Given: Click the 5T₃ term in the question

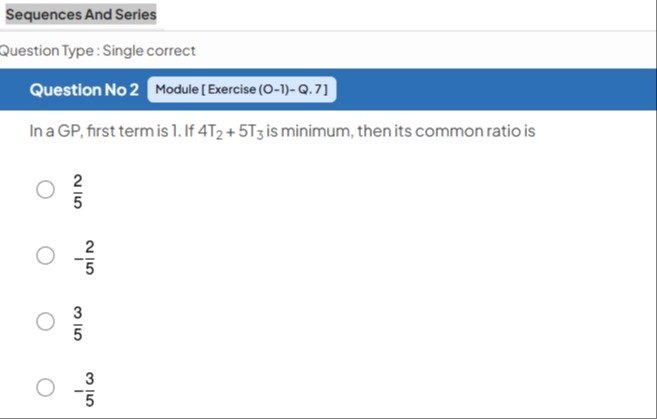Looking at the screenshot, I should tap(251, 132).
